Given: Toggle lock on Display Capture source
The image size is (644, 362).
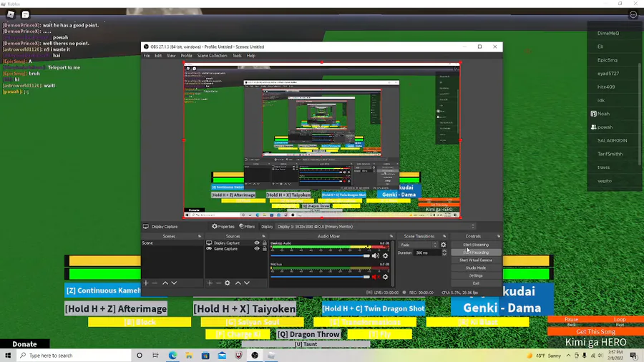Looking at the screenshot, I should (265, 243).
